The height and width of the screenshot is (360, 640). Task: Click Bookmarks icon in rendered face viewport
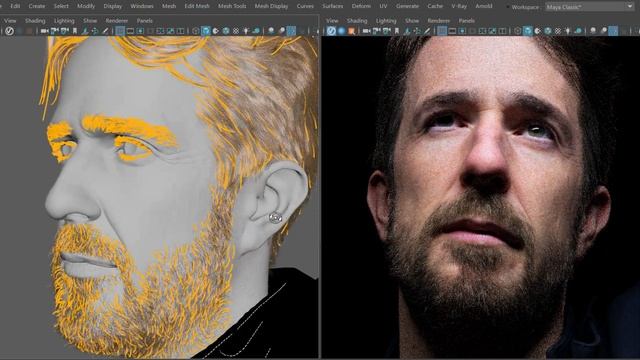[x=397, y=31]
